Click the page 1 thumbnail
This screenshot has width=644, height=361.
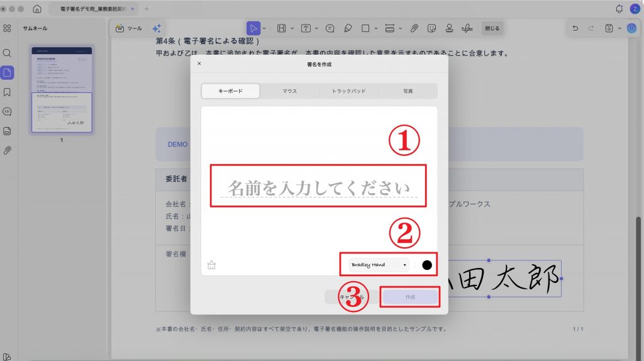[62, 89]
